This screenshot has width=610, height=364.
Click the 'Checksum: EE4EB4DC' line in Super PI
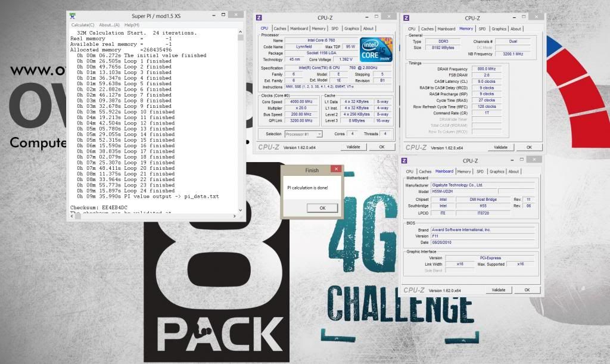(99, 208)
